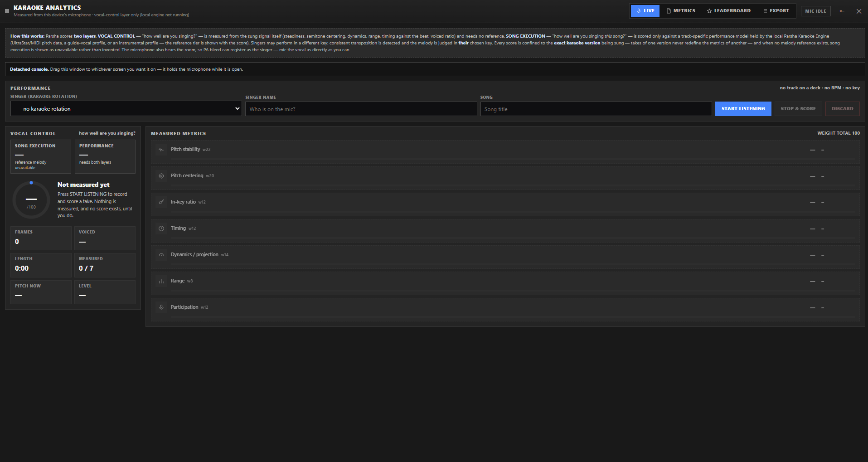The width and height of the screenshot is (868, 462).
Task: Click the MEASURED 0 / 7 tile
Action: pos(105,265)
